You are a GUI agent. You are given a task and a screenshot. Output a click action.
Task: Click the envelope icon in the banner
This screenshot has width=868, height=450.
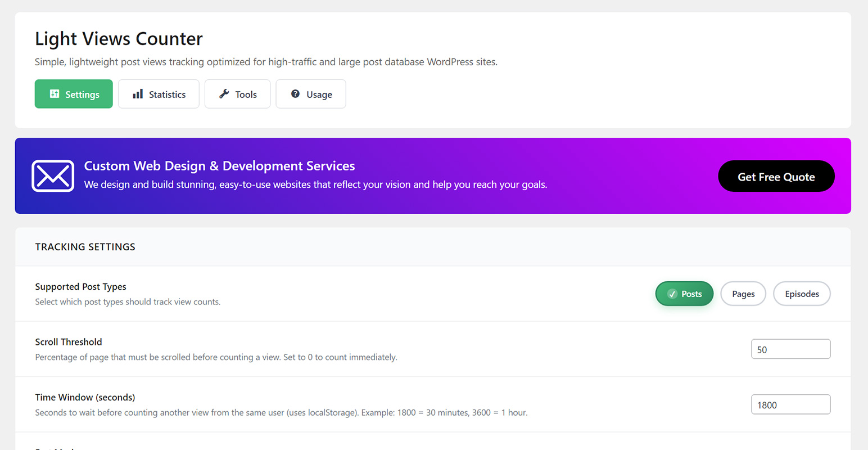pos(53,176)
